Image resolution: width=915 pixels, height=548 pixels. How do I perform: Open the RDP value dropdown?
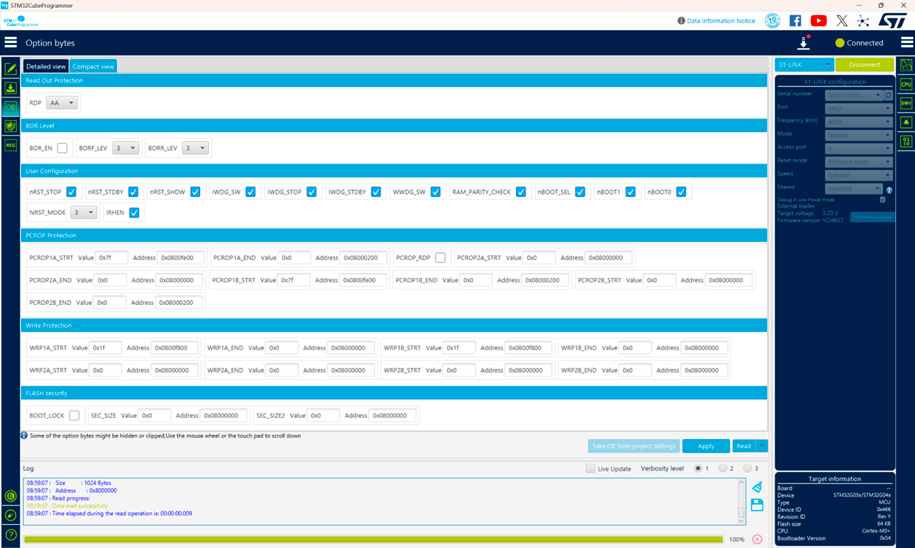coord(62,103)
